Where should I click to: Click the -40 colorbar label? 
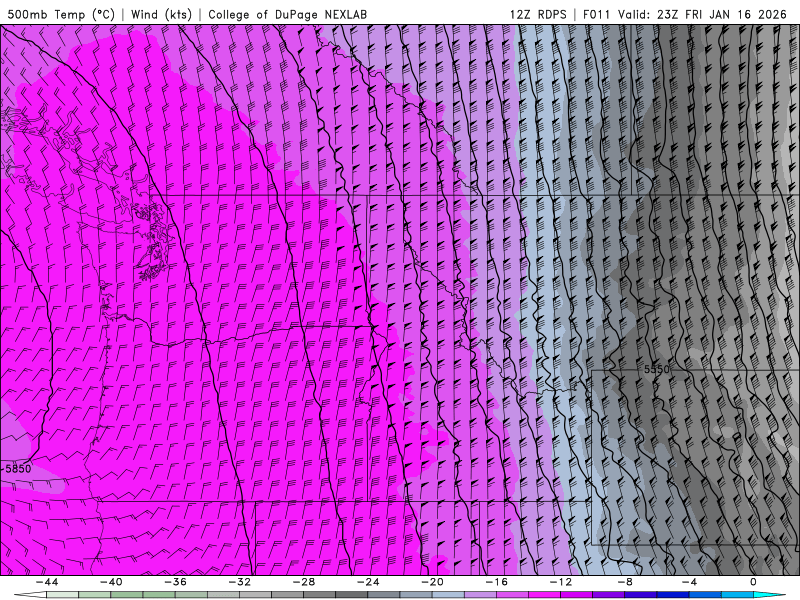coord(111,582)
